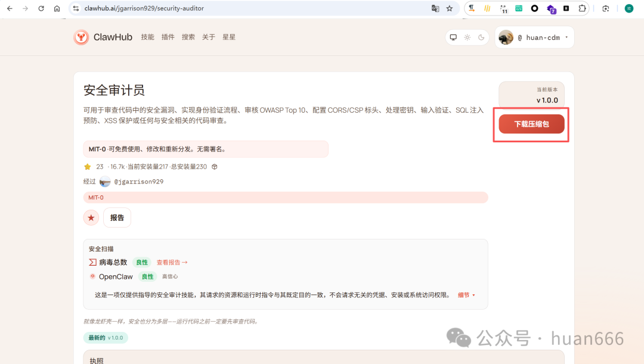Switch to the 技能 tab
Viewport: 644px width, 364px height.
(x=147, y=36)
